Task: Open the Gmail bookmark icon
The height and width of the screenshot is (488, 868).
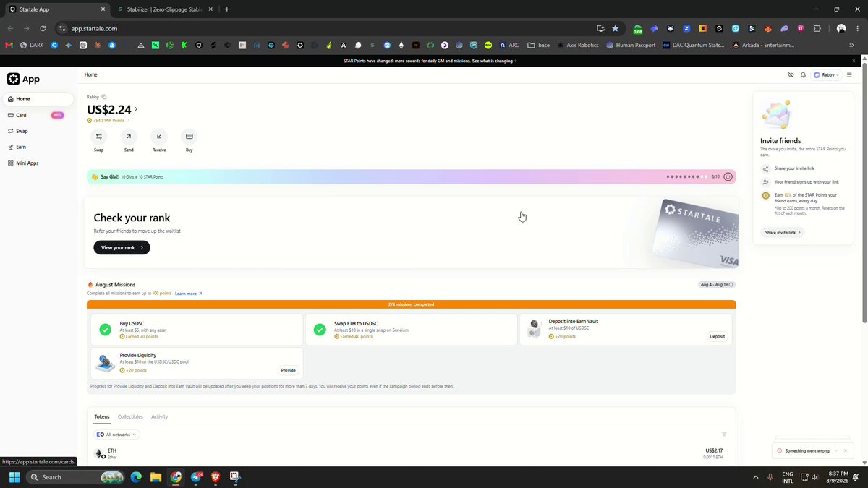Action: click(x=9, y=45)
